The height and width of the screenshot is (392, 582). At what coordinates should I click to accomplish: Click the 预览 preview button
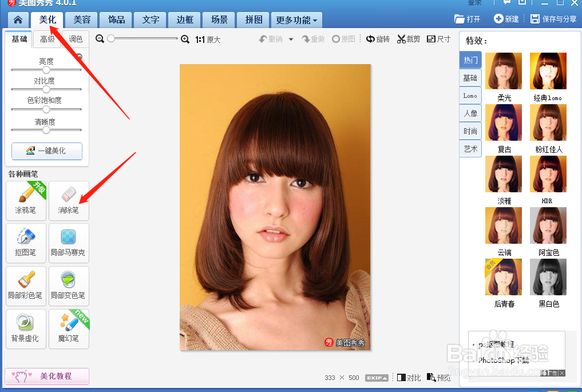[x=439, y=378]
